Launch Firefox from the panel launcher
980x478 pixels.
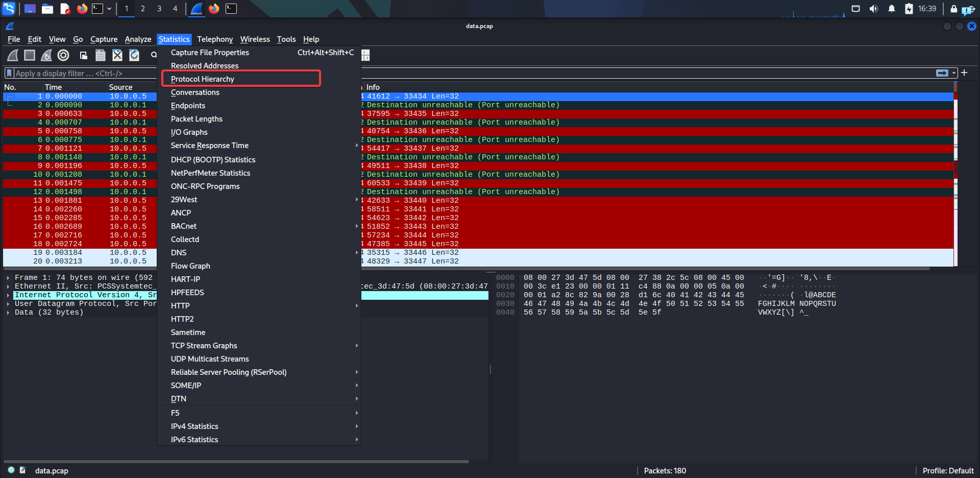tap(82, 9)
